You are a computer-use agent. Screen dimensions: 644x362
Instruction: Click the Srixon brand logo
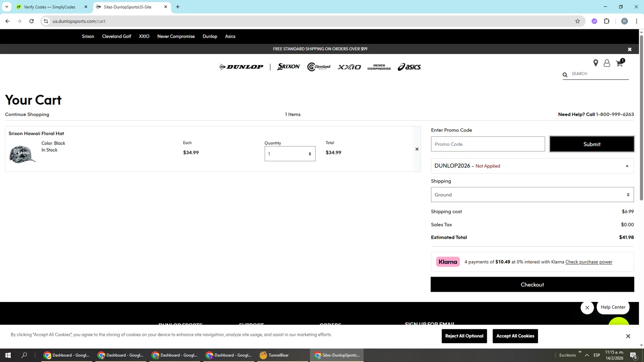coord(289,67)
